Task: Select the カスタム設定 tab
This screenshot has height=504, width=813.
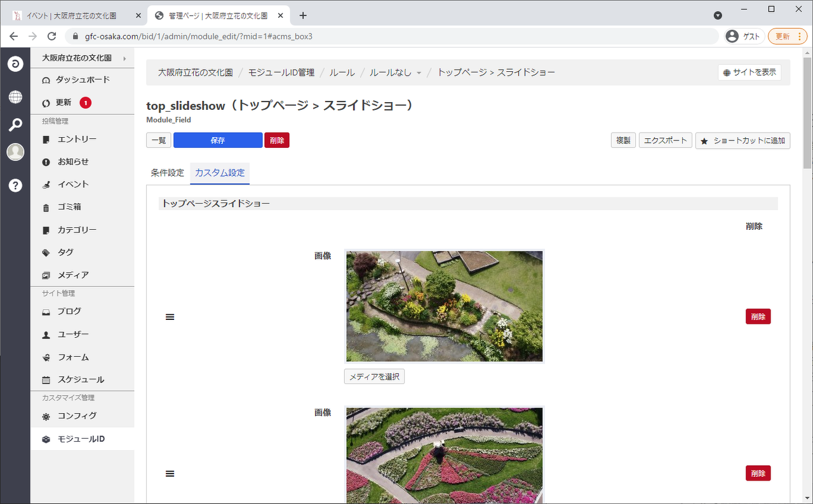Action: coord(220,173)
